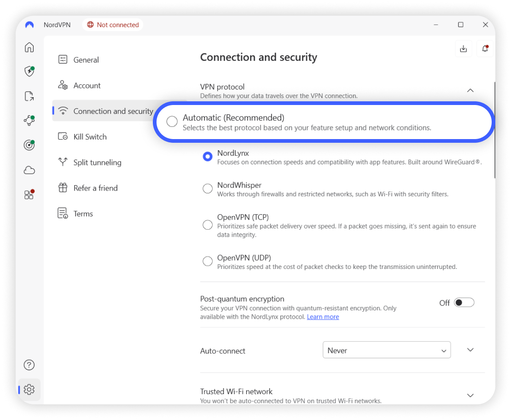Choose the OpenVPN (UDP) protocol option

(x=208, y=262)
